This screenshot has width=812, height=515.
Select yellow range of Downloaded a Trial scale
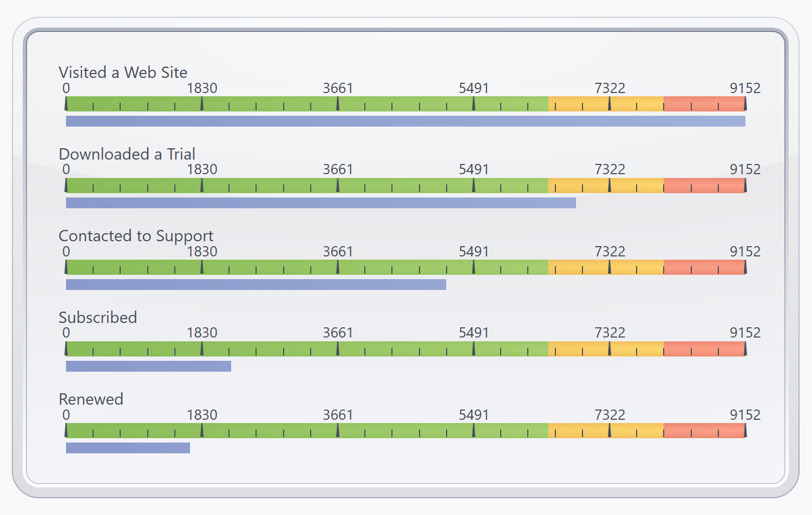606,186
